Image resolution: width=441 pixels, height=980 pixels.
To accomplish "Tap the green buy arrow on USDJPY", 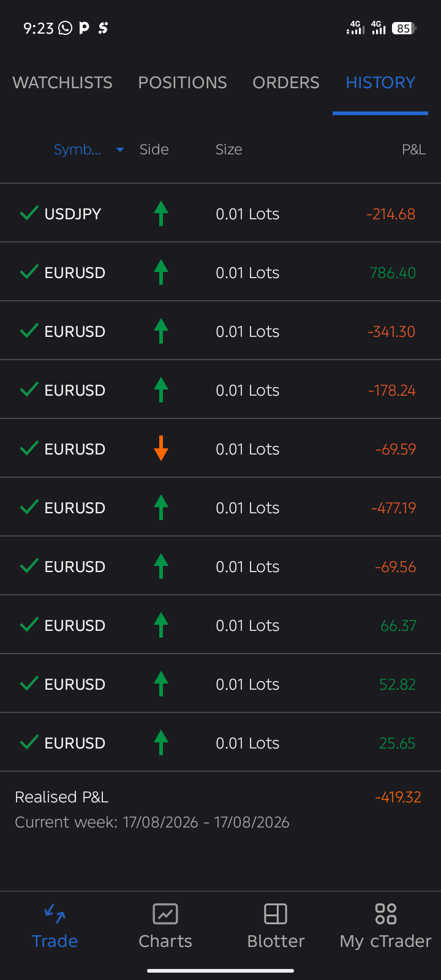I will click(x=161, y=213).
